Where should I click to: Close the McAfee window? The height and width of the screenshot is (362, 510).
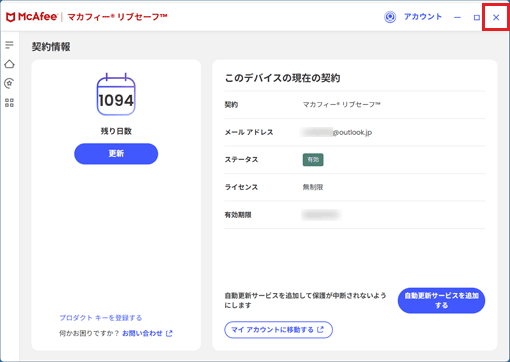click(x=496, y=17)
